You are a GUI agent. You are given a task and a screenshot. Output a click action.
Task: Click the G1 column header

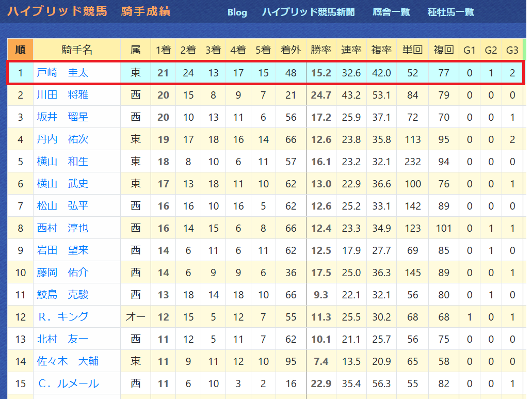[469, 50]
